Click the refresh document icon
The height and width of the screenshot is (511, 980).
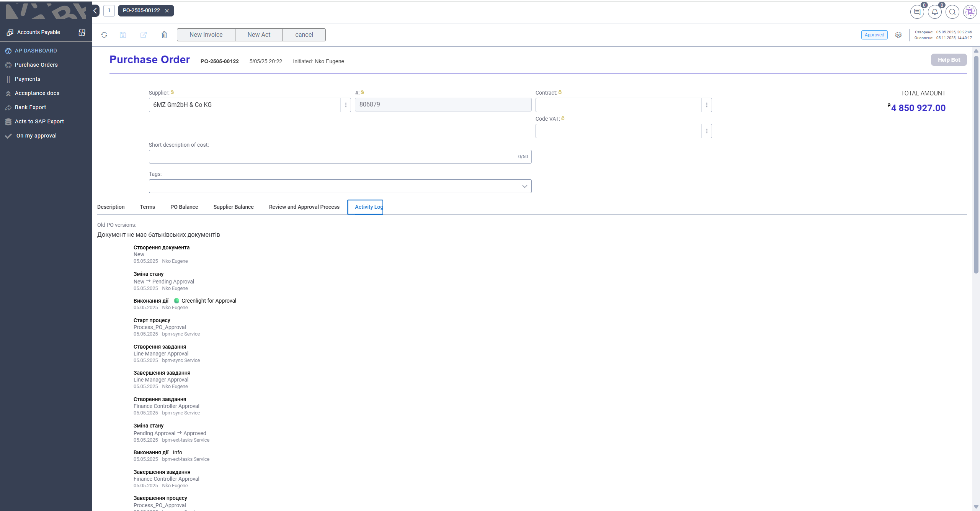[x=104, y=35]
